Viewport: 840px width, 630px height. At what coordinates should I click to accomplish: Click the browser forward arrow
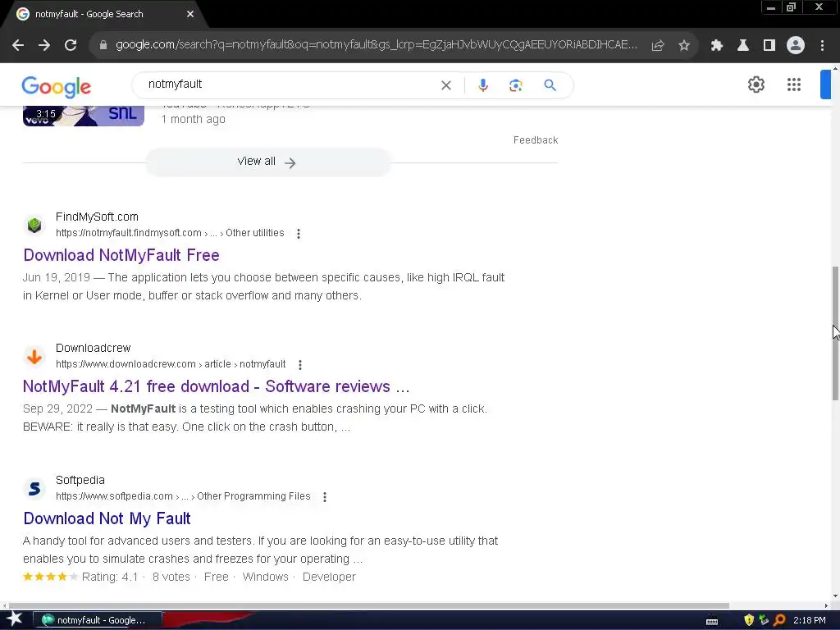tap(44, 45)
